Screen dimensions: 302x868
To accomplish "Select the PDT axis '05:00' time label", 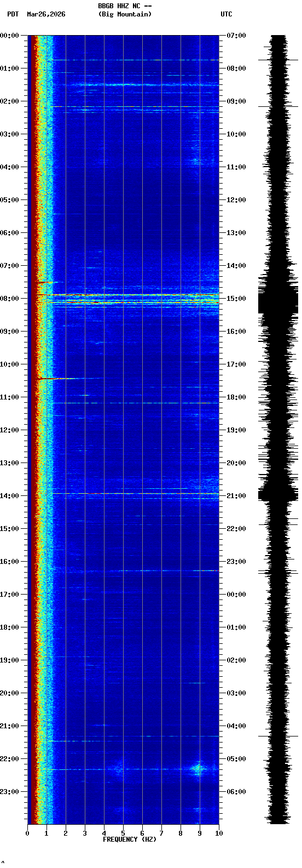I will [x=9, y=200].
